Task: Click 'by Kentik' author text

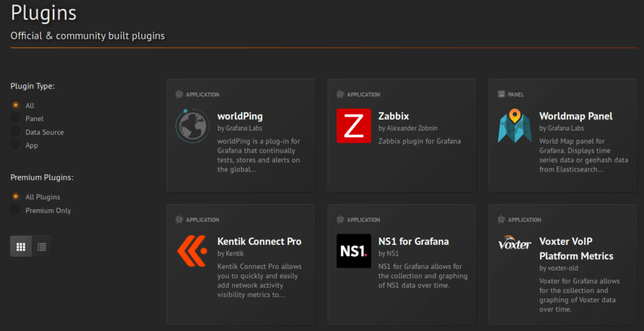Action: coord(230,254)
